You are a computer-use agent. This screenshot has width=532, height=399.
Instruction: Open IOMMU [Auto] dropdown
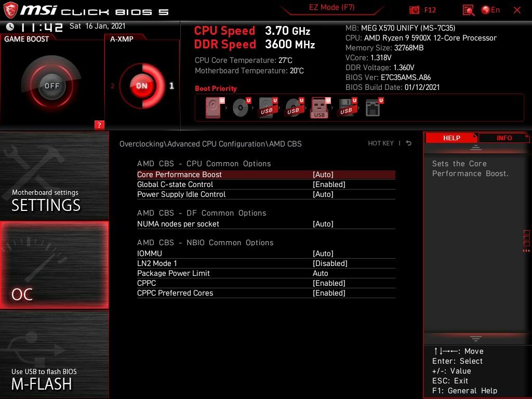(x=323, y=253)
